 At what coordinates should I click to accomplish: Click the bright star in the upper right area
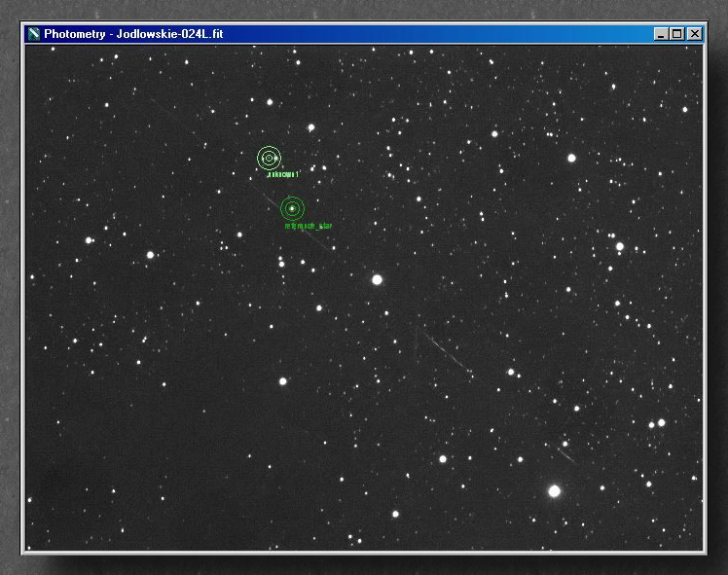(x=571, y=158)
